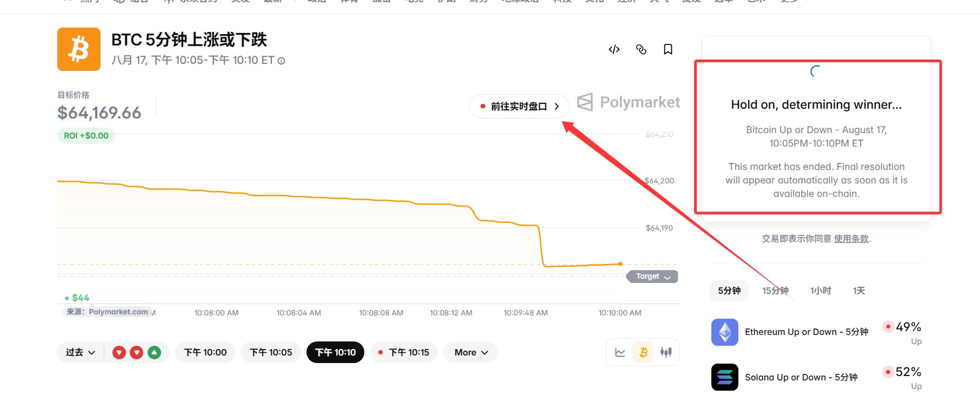This screenshot has height=395, width=980.
Task: Open the Solana Up or Down icon
Action: 725,377
